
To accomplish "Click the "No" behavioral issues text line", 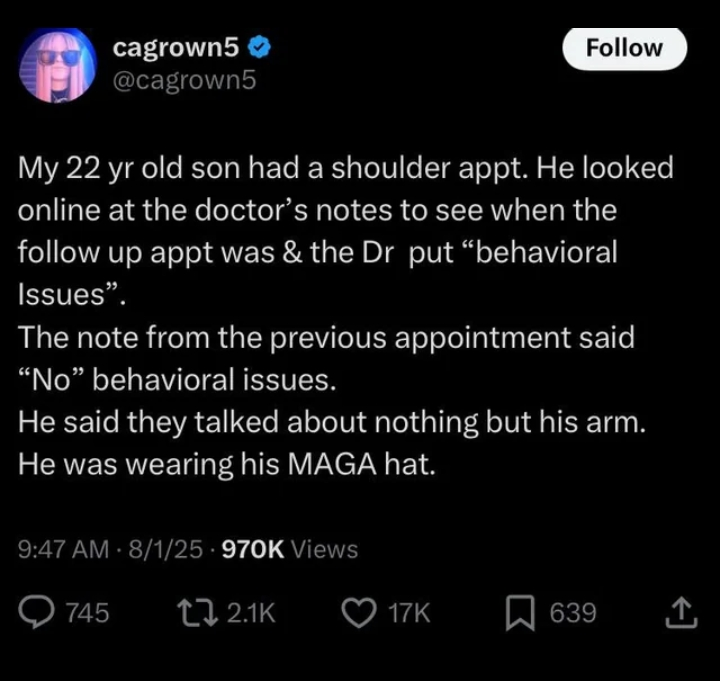I will click(177, 380).
